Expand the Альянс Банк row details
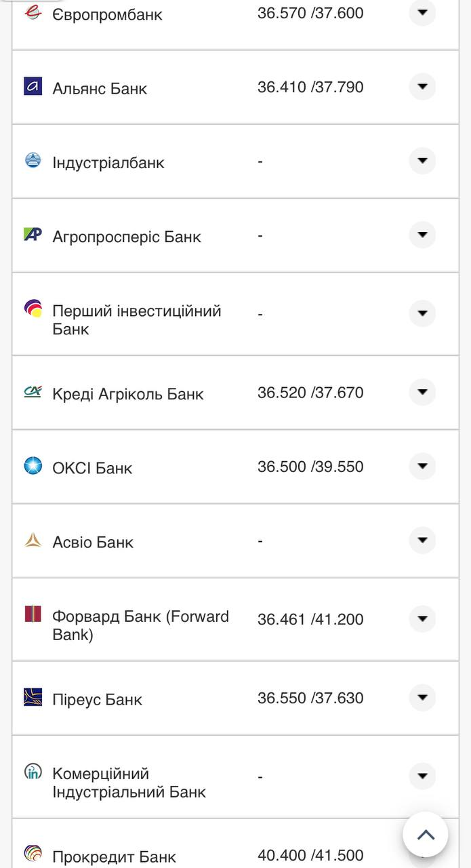 422,87
